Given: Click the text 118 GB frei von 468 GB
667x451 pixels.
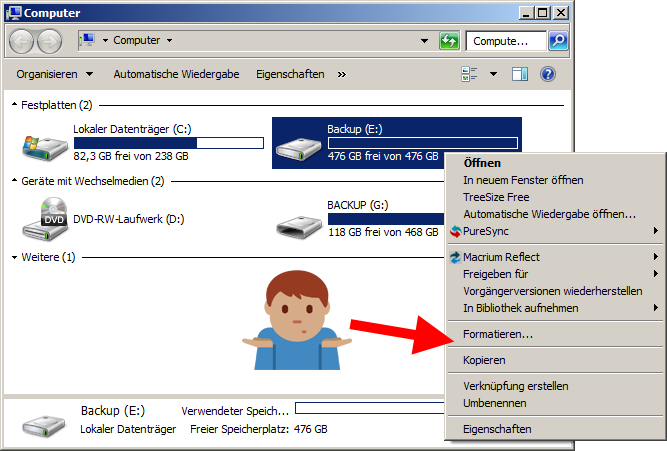Looking at the screenshot, I should tap(383, 232).
